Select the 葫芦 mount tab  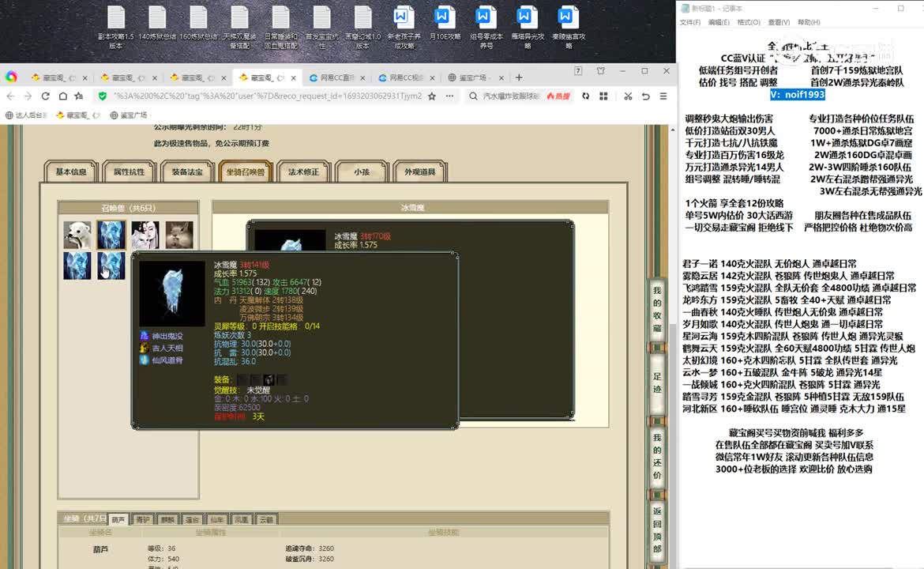pyautogui.click(x=118, y=519)
